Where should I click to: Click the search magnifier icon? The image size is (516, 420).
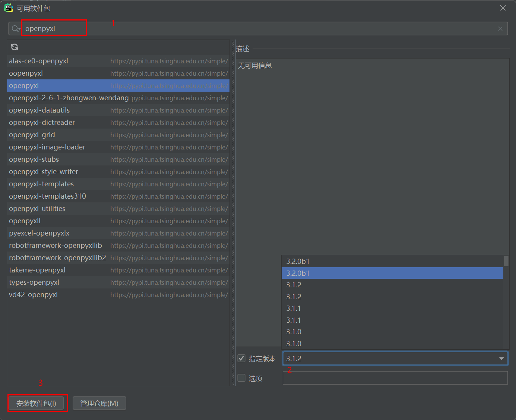pos(15,29)
